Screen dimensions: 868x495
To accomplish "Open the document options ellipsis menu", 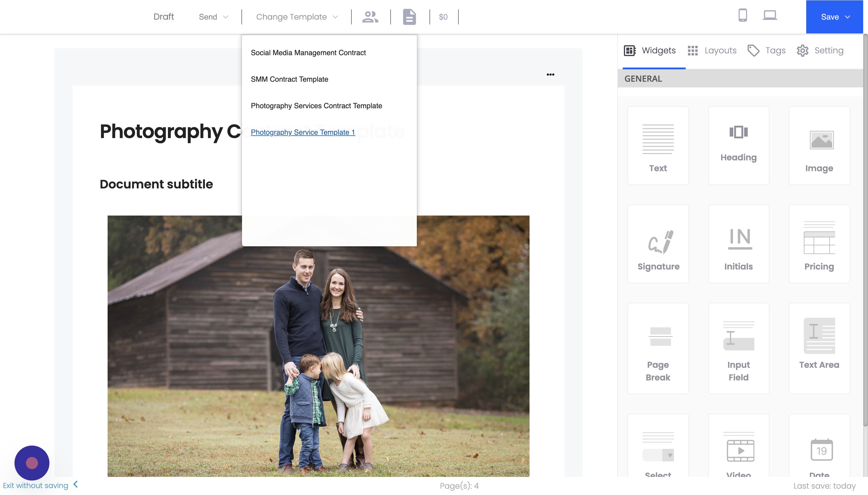I will click(551, 74).
